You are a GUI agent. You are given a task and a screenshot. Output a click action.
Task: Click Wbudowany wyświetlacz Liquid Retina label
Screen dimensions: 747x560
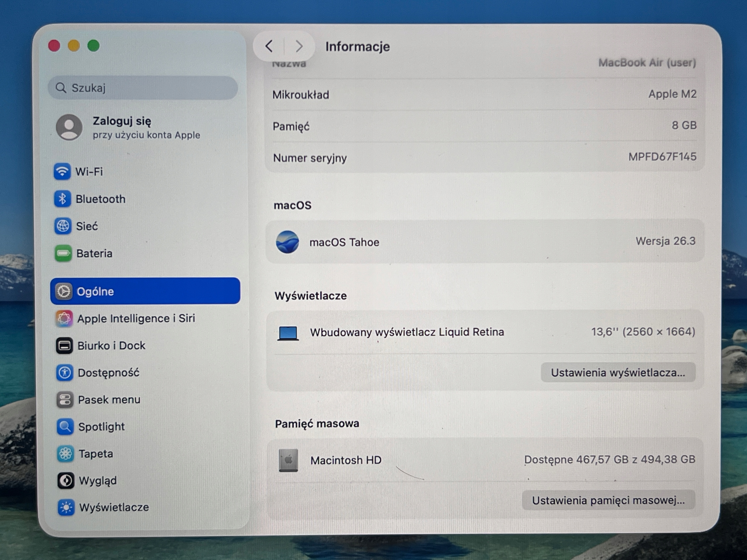[x=407, y=332]
